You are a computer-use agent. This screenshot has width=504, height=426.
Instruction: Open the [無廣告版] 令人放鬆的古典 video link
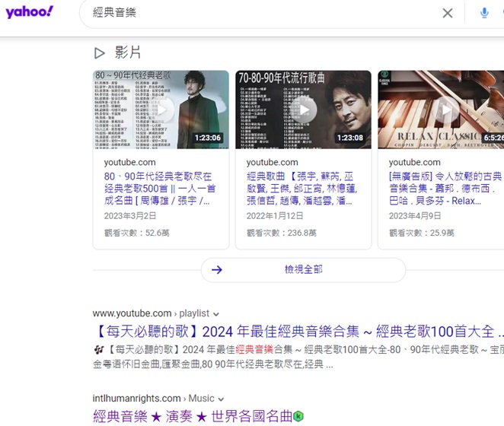(x=445, y=189)
